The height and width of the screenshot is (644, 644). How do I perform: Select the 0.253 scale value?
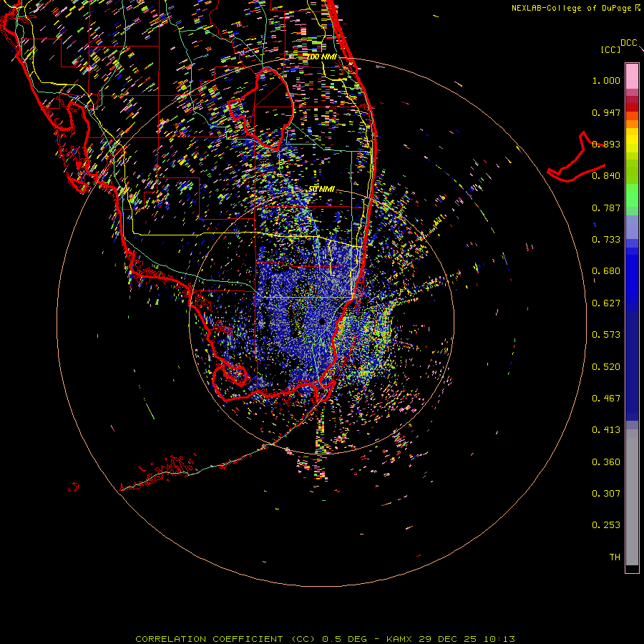point(606,525)
